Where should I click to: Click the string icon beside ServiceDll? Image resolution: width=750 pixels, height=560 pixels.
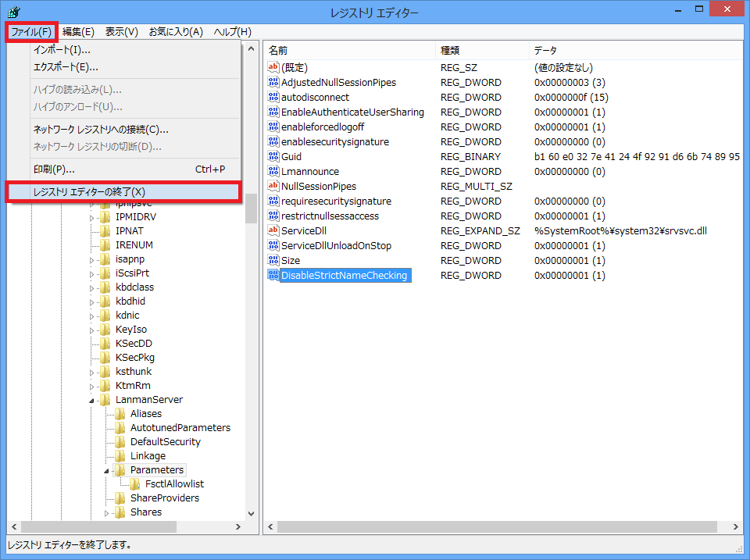point(273,230)
